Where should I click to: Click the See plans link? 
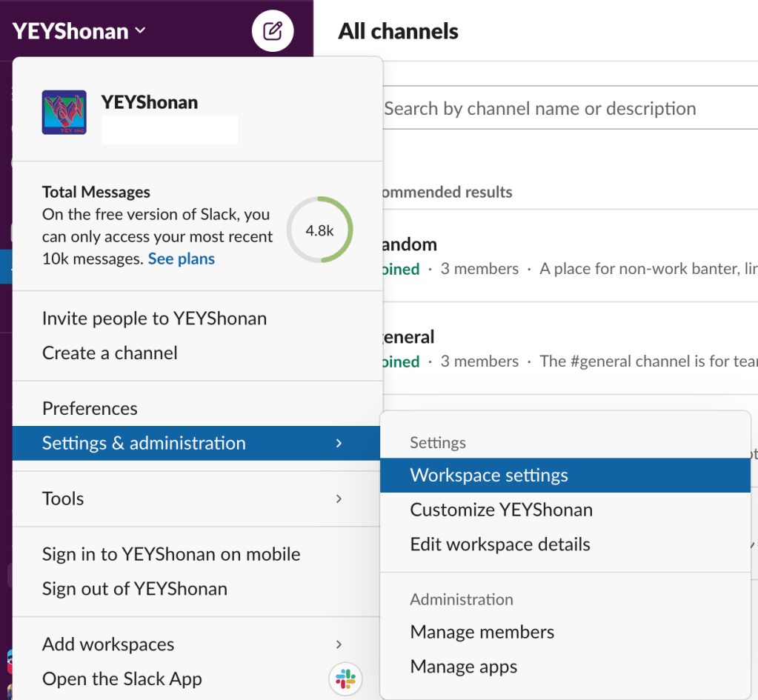[x=182, y=259]
